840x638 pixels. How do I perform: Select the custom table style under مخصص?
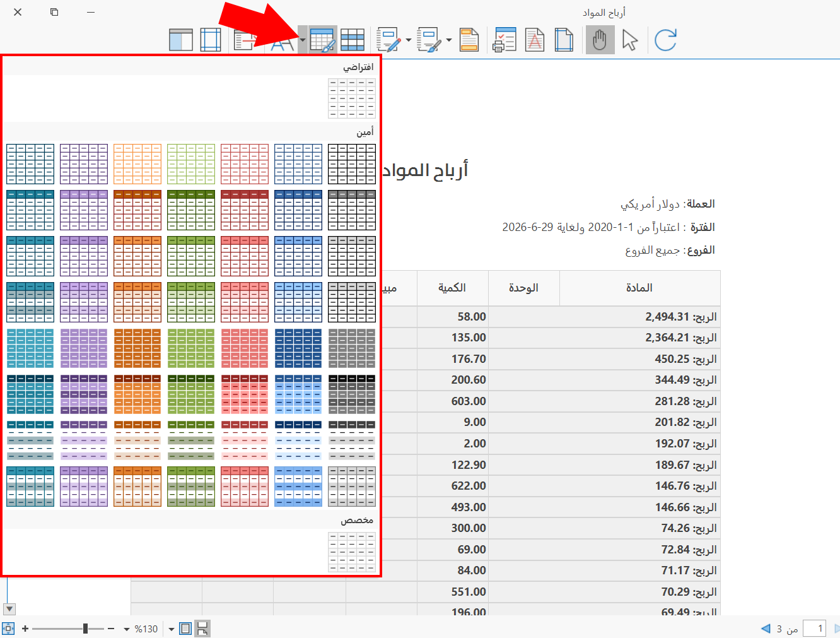point(352,552)
